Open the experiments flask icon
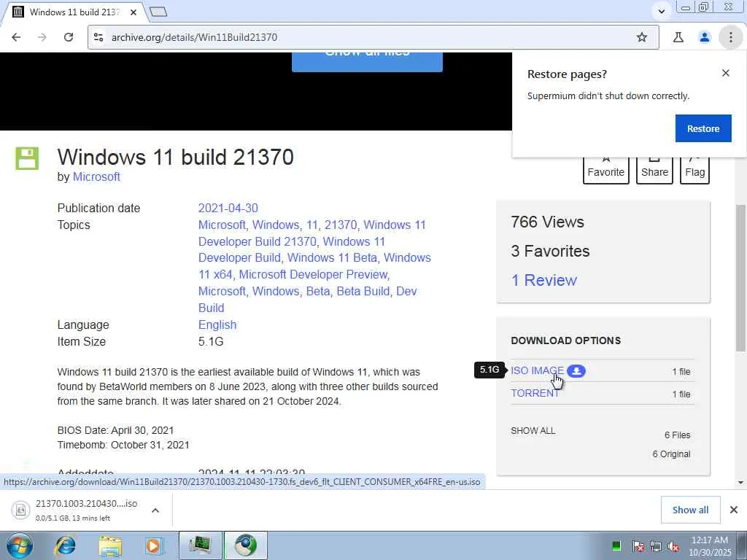Screen dimensions: 747x560 (678, 37)
